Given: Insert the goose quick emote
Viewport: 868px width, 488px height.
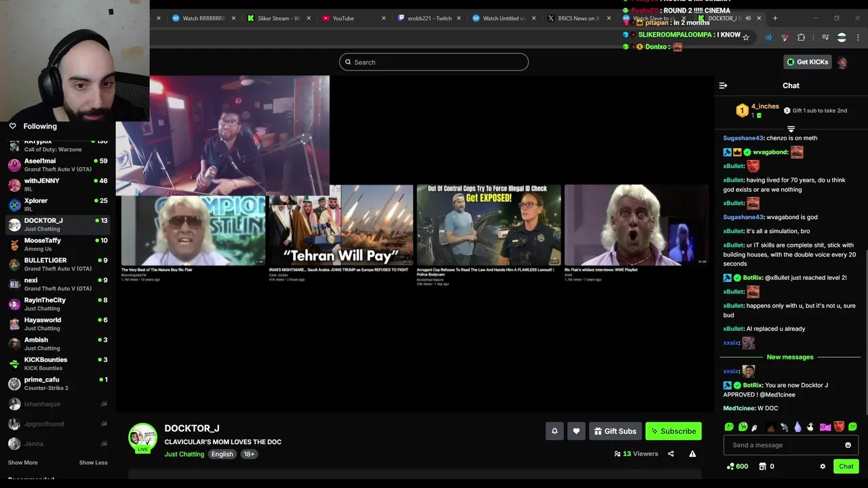Looking at the screenshot, I should 810,427.
